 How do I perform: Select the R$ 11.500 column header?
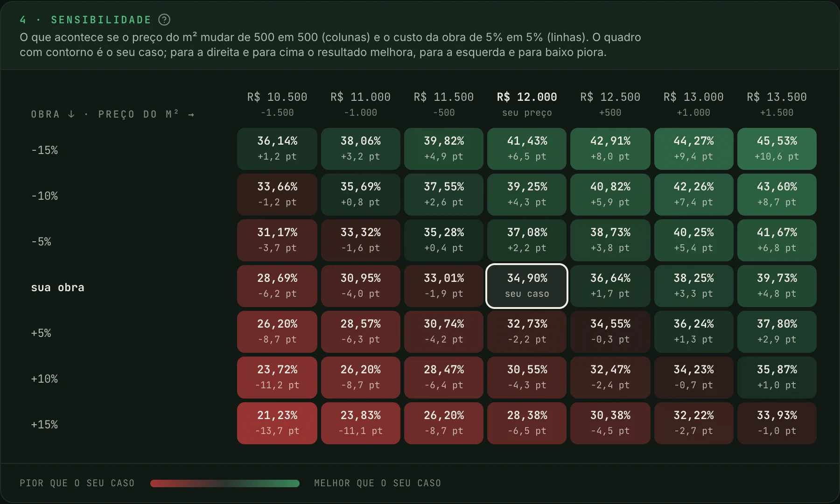[x=444, y=104]
